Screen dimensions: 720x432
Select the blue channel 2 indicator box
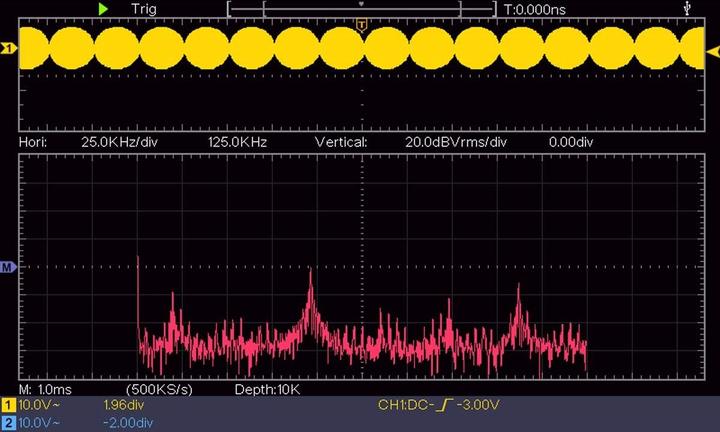[9, 423]
